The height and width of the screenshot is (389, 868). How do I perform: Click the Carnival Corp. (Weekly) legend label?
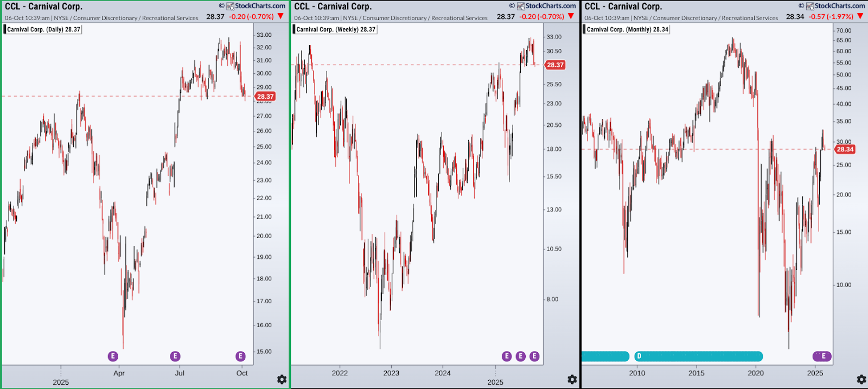coord(336,29)
